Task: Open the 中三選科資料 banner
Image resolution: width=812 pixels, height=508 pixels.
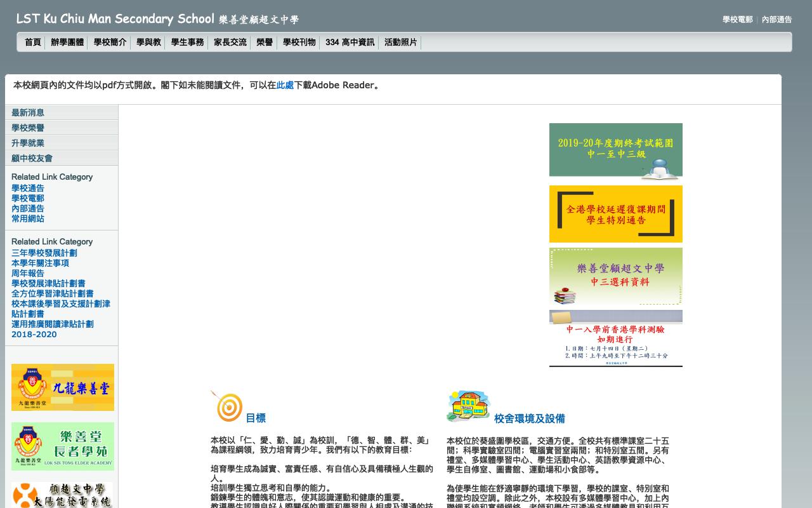Action: click(615, 277)
